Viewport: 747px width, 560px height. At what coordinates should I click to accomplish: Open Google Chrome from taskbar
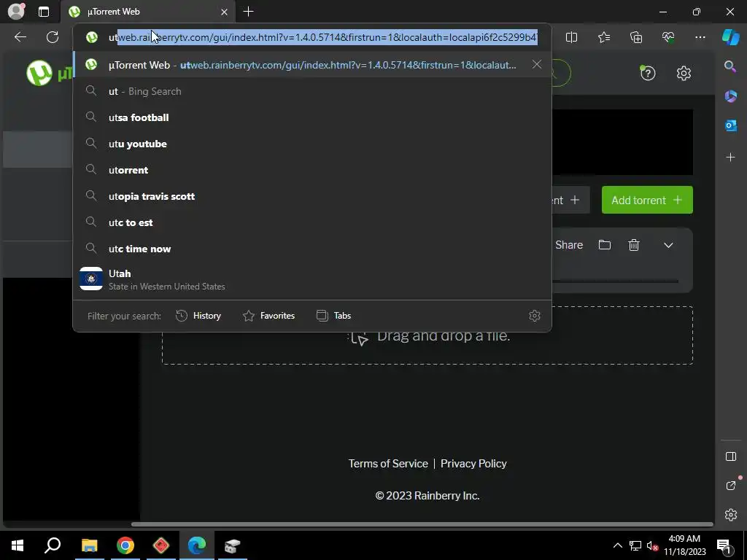(x=125, y=545)
